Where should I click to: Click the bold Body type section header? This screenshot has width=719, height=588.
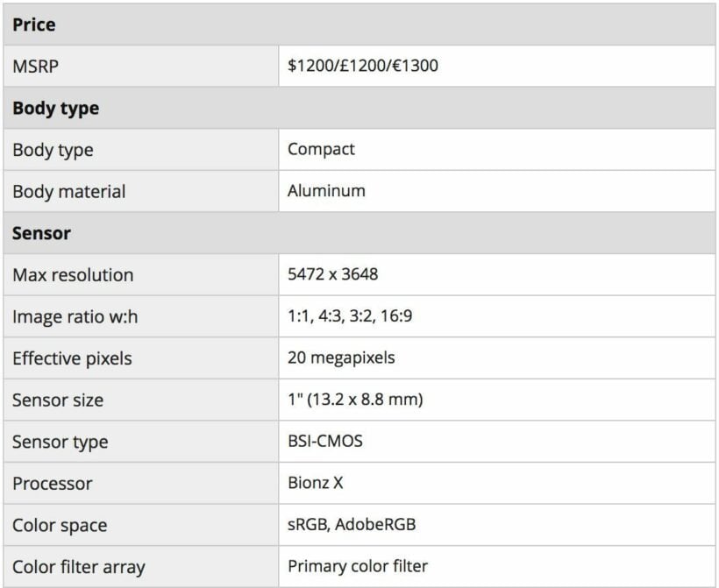[55, 109]
